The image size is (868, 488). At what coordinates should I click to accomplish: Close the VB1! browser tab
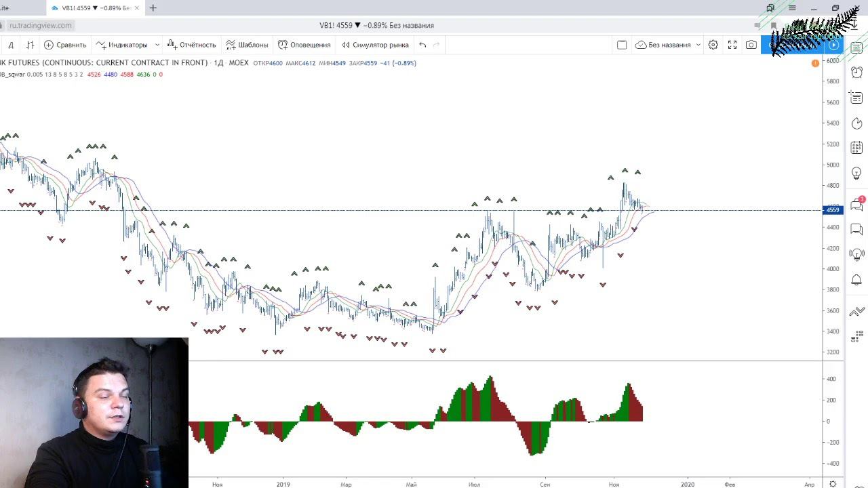(137, 8)
